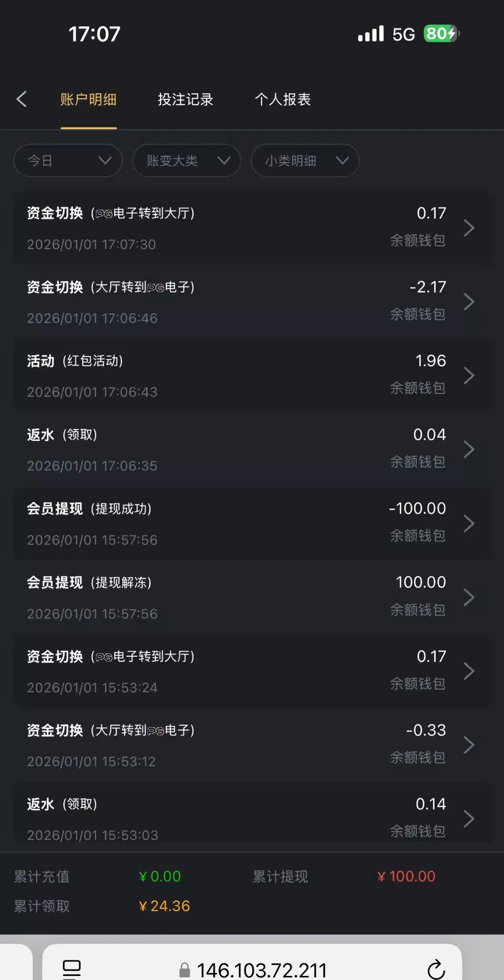
Task: Select the 账户明细 tab
Action: pyautogui.click(x=88, y=99)
